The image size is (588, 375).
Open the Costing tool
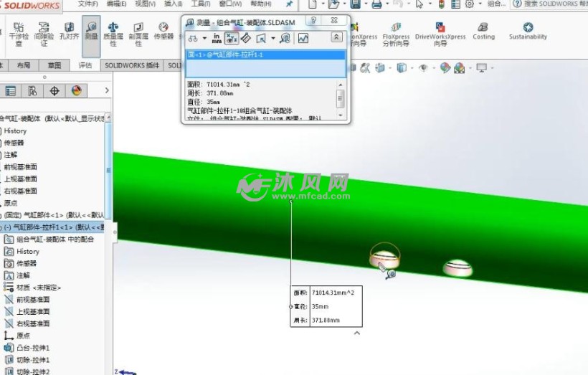(x=483, y=31)
